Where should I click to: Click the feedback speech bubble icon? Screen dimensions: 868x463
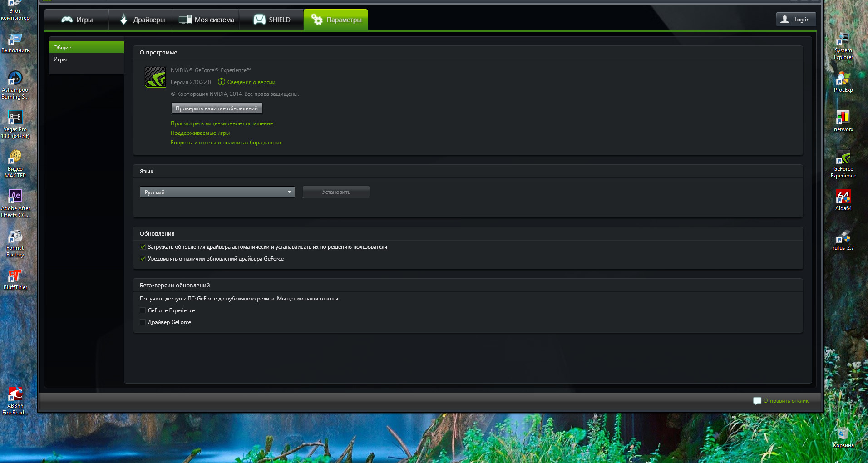[757, 401]
